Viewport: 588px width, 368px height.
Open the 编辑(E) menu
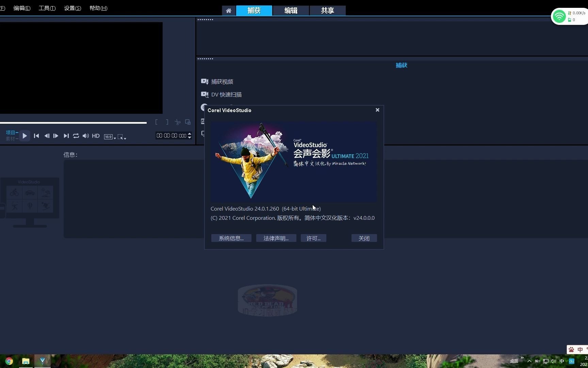(x=22, y=8)
